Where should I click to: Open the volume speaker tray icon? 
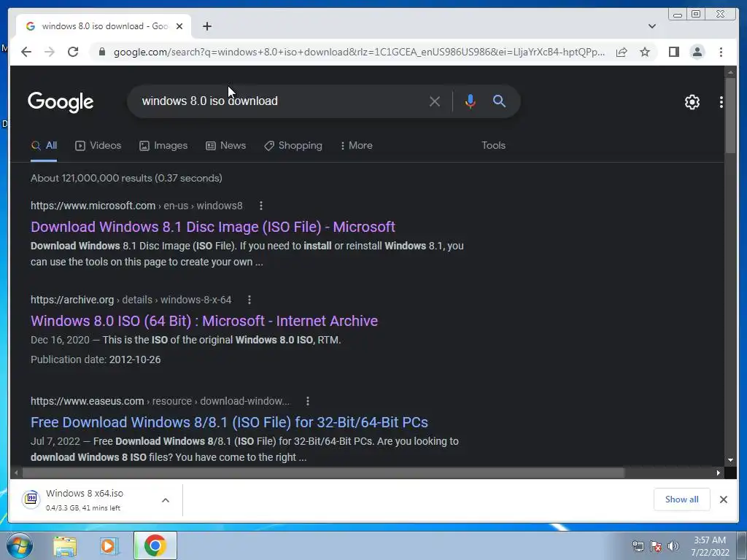pyautogui.click(x=673, y=546)
